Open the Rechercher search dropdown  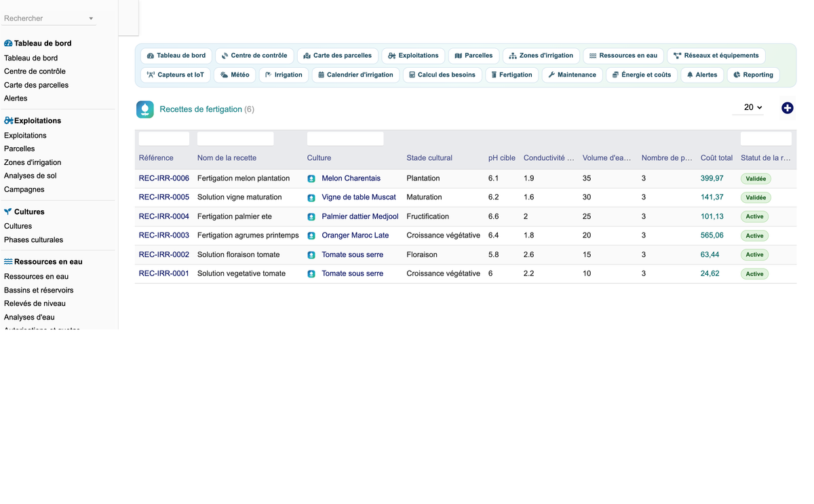tap(50, 18)
